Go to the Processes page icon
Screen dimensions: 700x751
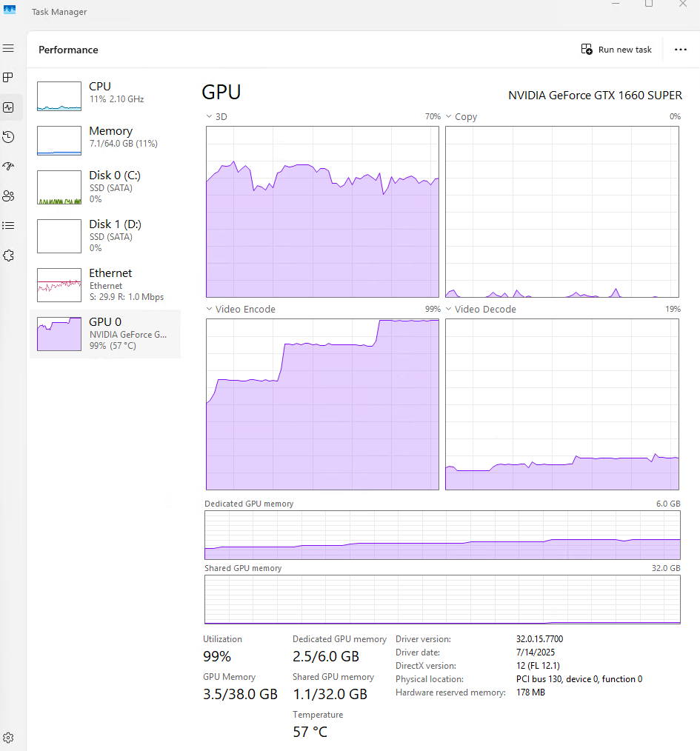(x=8, y=78)
